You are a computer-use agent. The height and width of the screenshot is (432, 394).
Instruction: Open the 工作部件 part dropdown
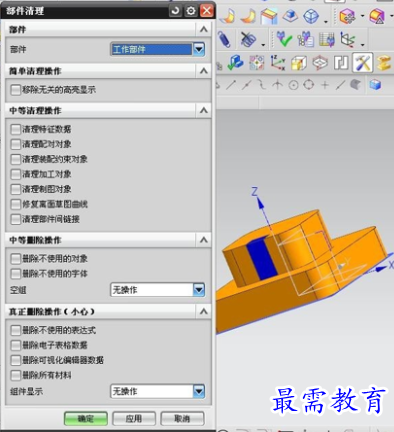157,49
